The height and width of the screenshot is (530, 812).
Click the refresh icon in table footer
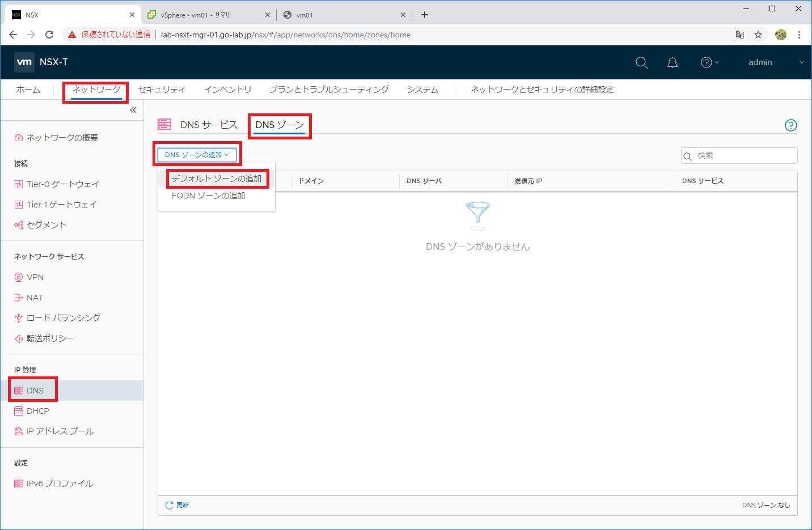click(x=169, y=505)
